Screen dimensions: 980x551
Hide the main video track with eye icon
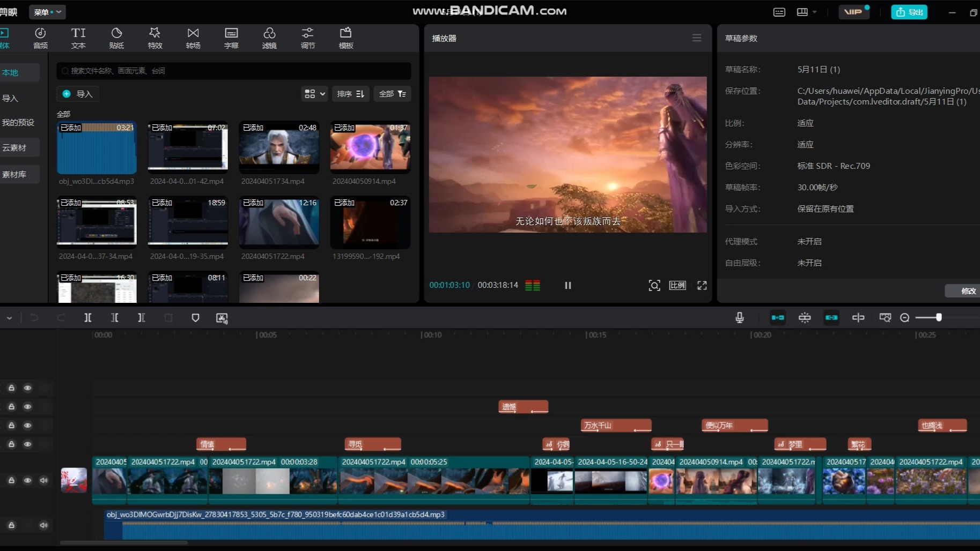[x=27, y=480]
